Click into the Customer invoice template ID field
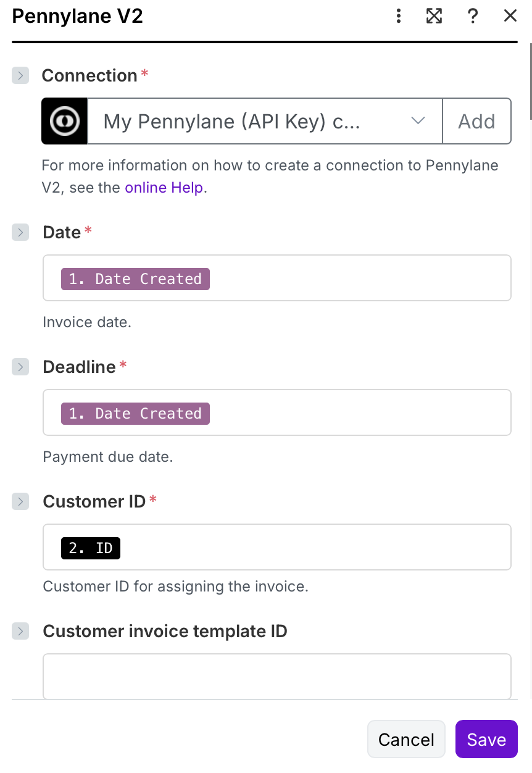This screenshot has width=532, height=773. pyautogui.click(x=276, y=675)
